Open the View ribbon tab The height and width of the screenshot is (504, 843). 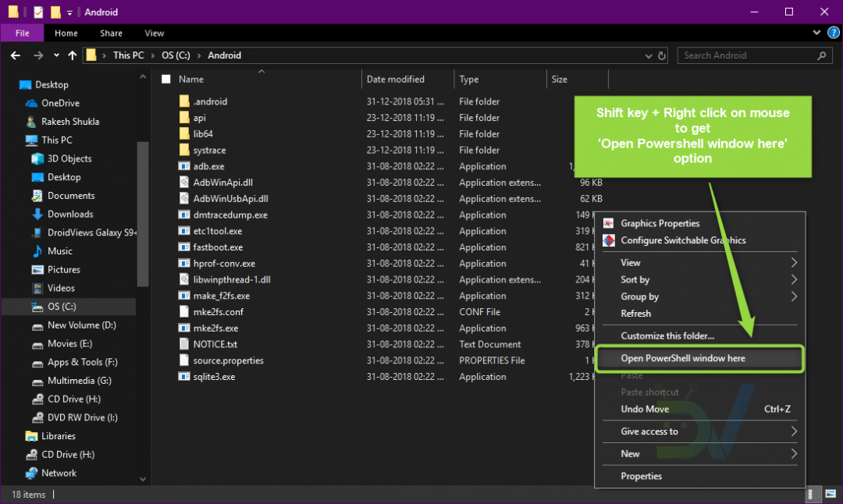tap(155, 34)
